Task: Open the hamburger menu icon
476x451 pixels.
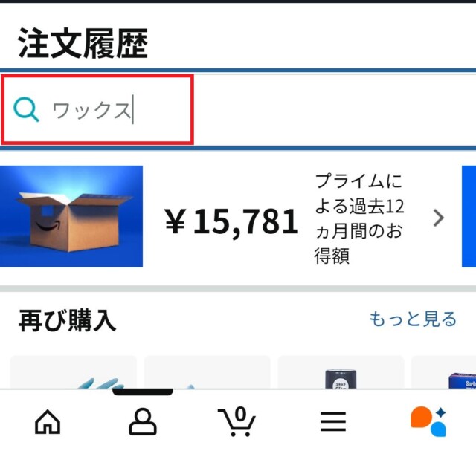Action: click(333, 421)
